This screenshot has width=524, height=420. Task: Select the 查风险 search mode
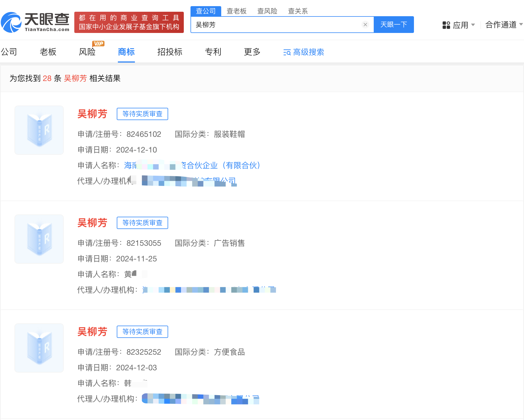(267, 11)
